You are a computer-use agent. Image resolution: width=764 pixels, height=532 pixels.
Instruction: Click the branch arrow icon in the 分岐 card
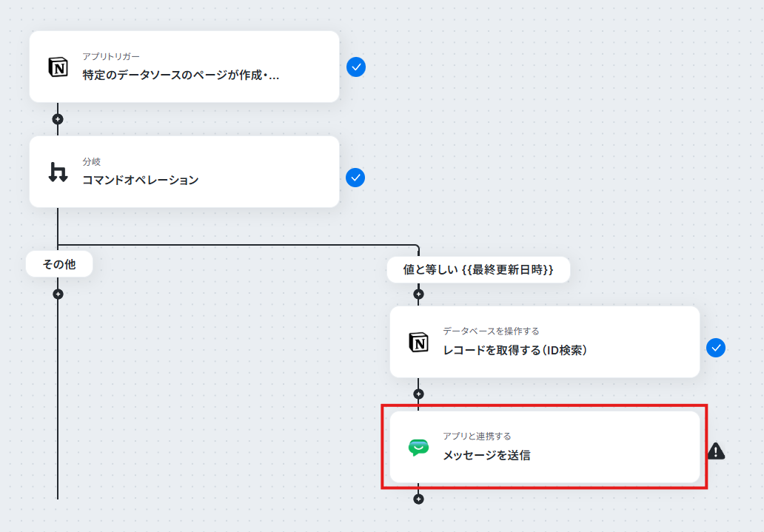[58, 172]
